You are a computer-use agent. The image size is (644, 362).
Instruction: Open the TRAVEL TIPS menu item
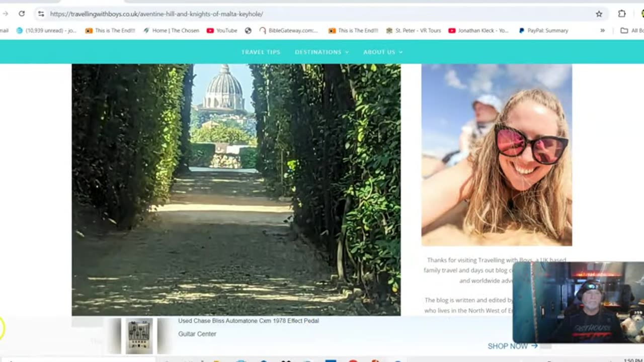coord(261,52)
